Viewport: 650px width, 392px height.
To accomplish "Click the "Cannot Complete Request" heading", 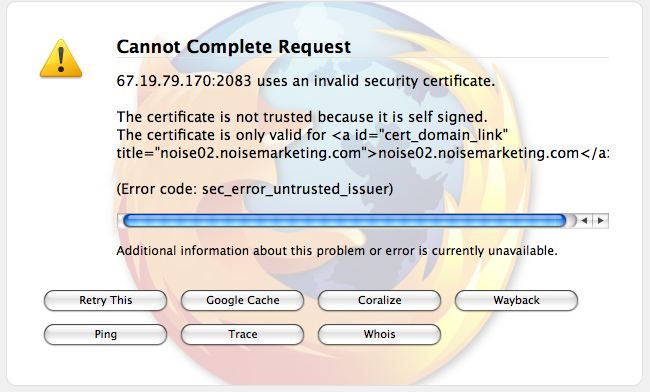I will (234, 46).
